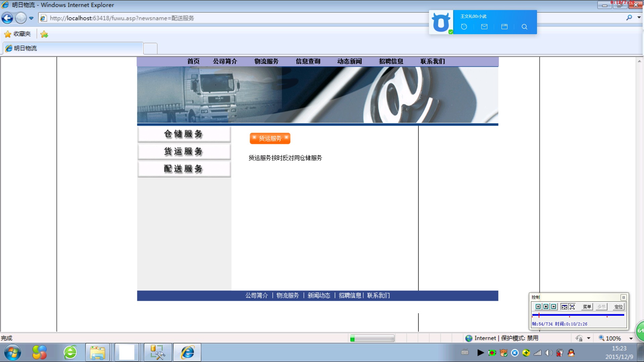Click footer link 物流服务
The height and width of the screenshot is (362, 644).
tap(287, 296)
